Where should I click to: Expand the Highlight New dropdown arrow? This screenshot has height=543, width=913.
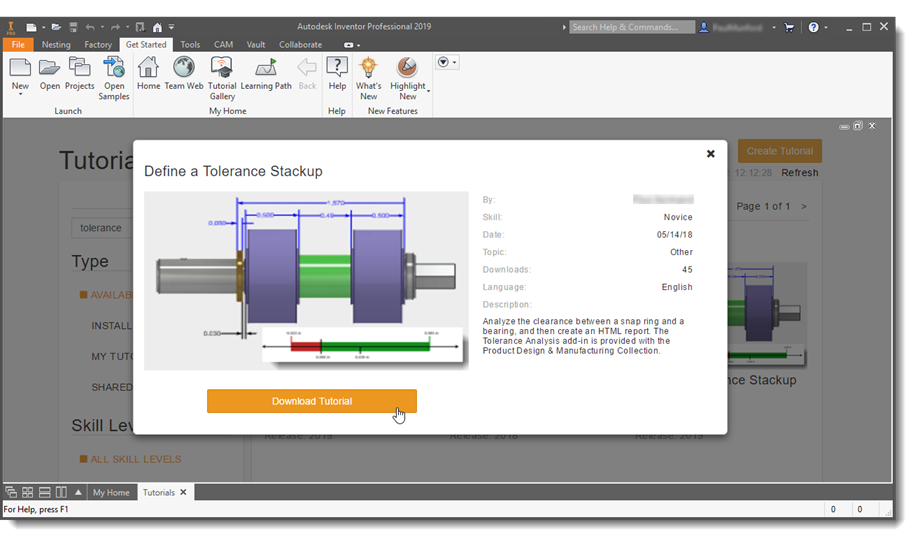[429, 91]
